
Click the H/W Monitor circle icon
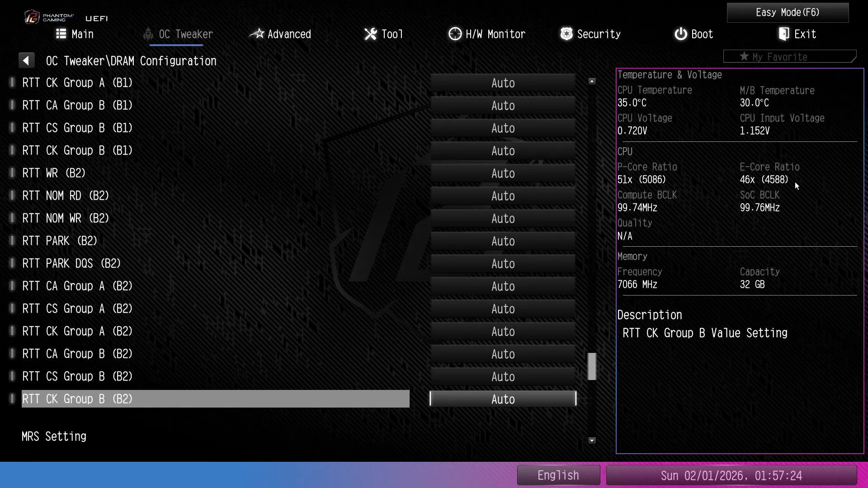(x=455, y=34)
